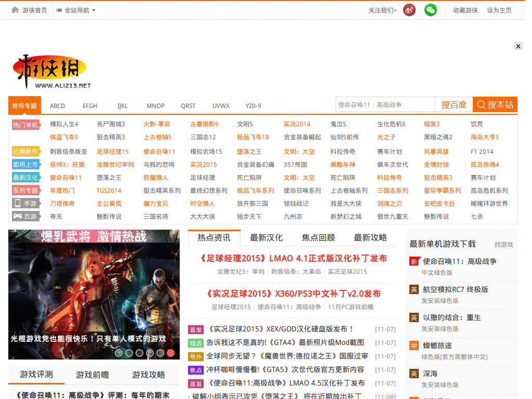This screenshot has width=532, height=399.
Task: Select the active orange carousel dot
Action: 171,353
